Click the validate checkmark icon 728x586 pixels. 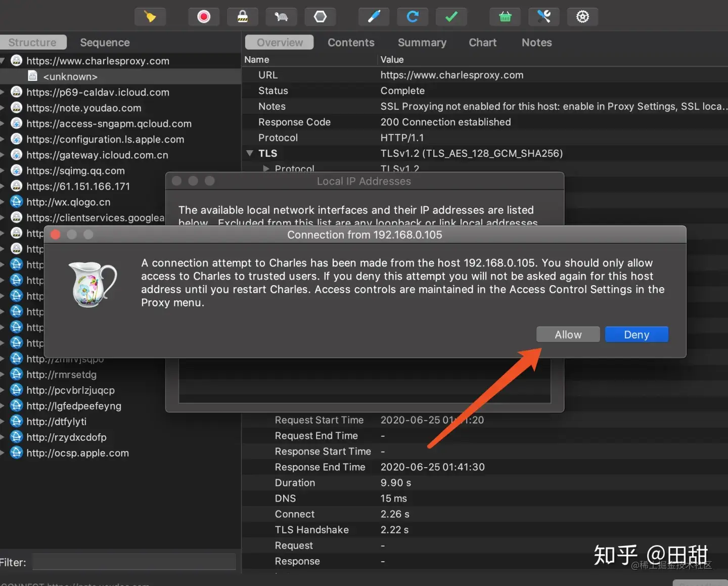tap(451, 17)
